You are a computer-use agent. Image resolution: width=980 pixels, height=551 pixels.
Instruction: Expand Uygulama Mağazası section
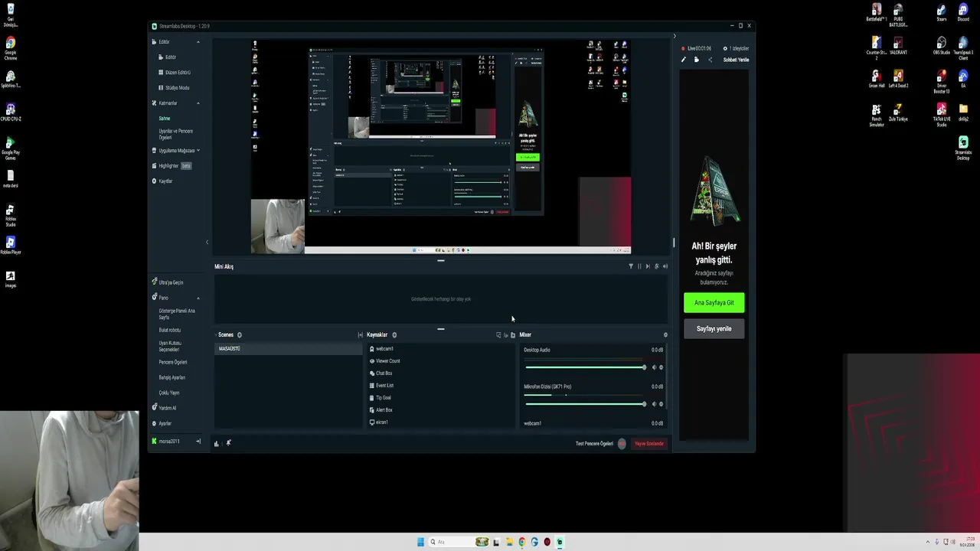[x=198, y=151]
